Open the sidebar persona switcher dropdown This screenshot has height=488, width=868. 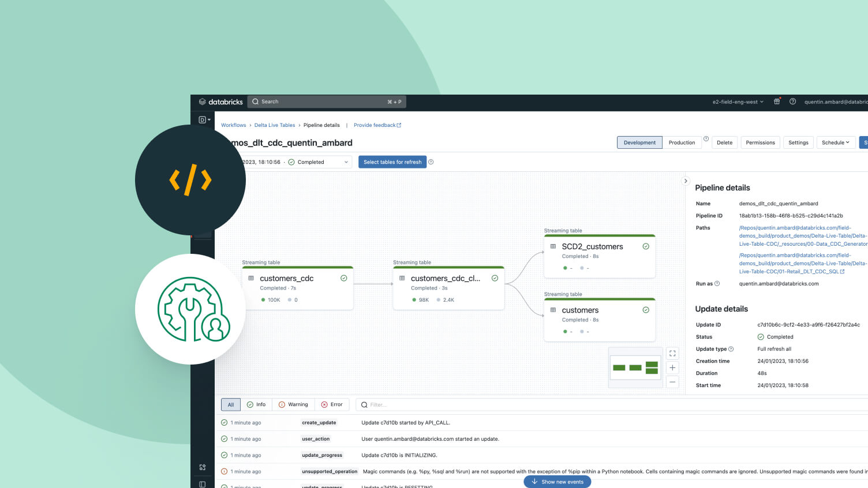[x=204, y=120]
